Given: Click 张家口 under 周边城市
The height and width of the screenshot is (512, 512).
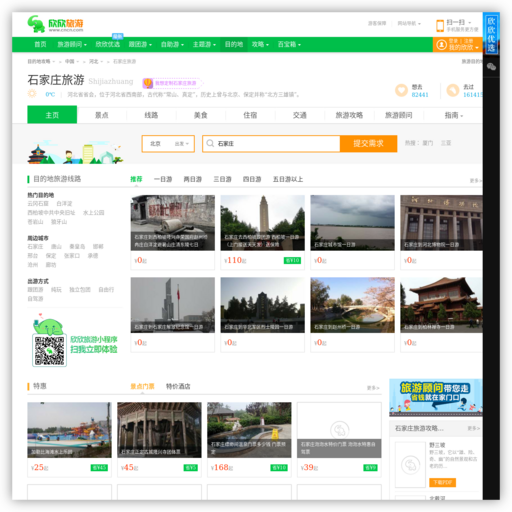Looking at the screenshot, I should click(72, 256).
